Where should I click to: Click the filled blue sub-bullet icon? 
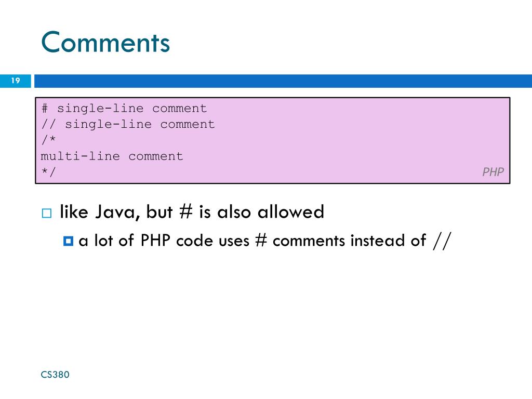coord(68,241)
